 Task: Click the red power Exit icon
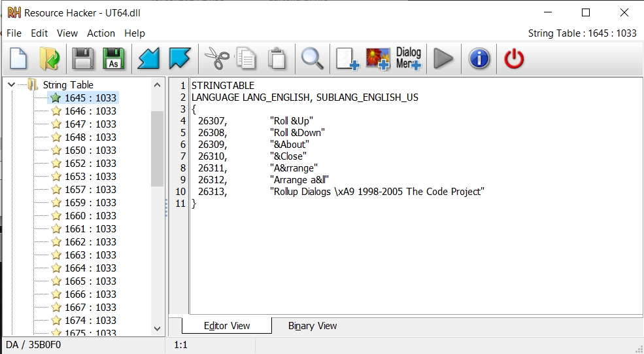[x=514, y=59]
